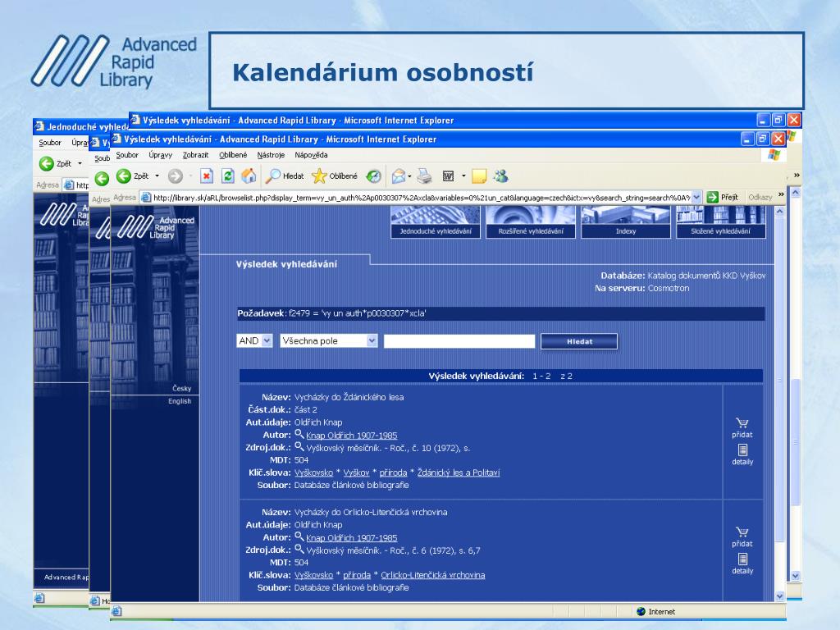Click the Advanced Rapid Library sidebar logo
Screen dimensions: 840x630
coord(156,227)
